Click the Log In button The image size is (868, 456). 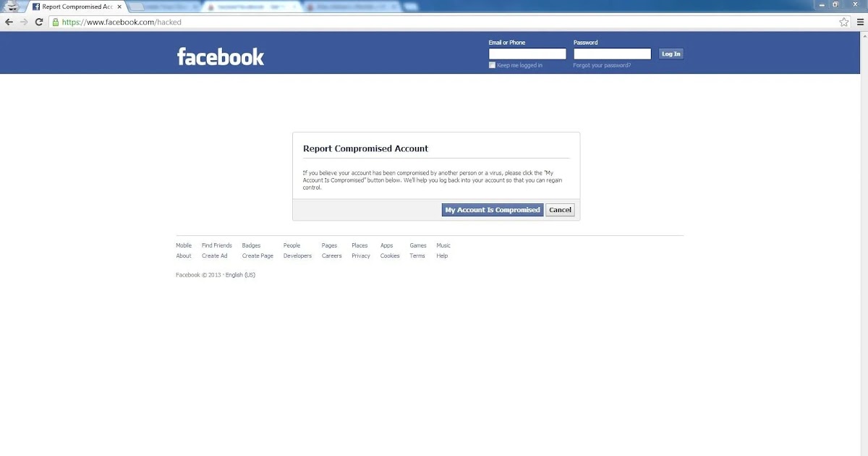(x=671, y=54)
